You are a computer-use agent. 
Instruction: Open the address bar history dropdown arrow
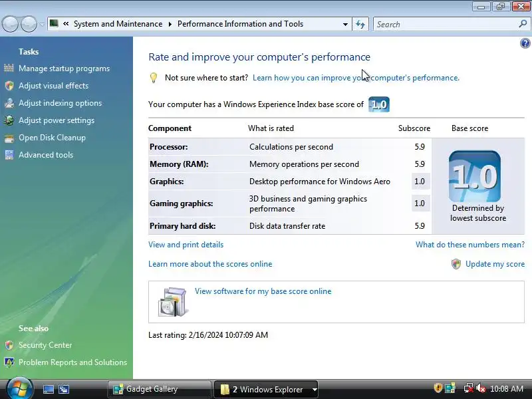point(345,25)
